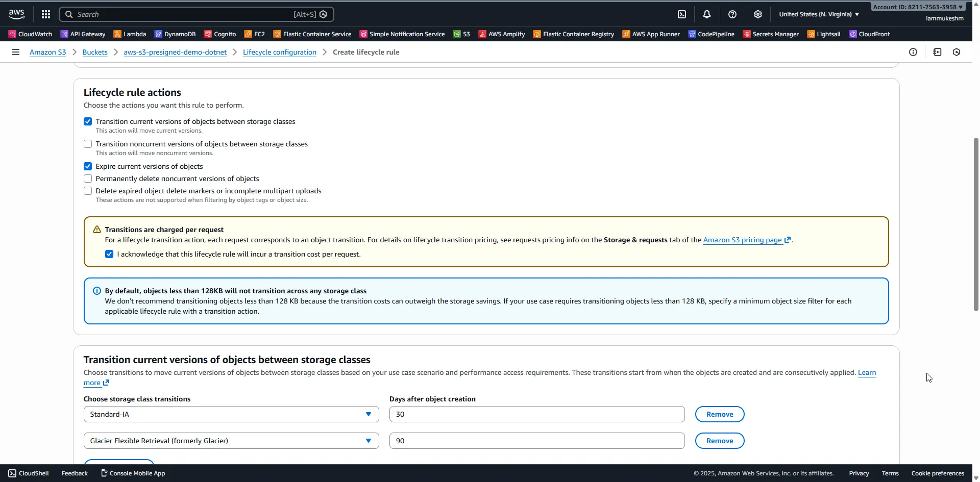This screenshot has width=980, height=482.
Task: Remove the 30-day Standard-IA transition
Action: tap(719, 414)
